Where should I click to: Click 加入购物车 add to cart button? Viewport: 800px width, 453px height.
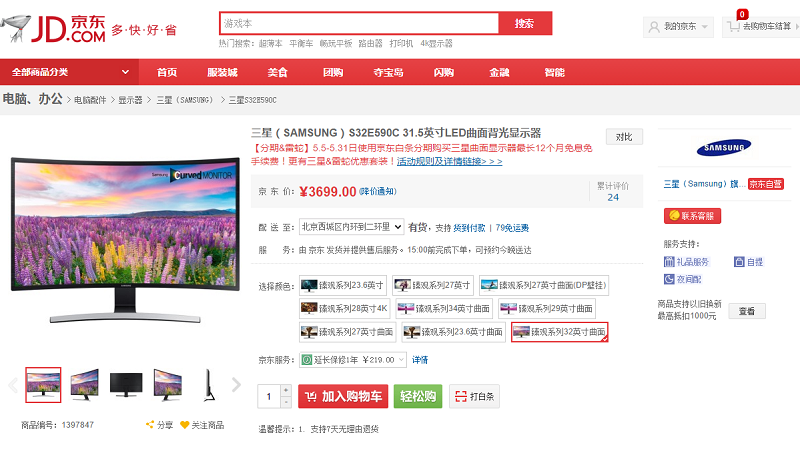[343, 396]
